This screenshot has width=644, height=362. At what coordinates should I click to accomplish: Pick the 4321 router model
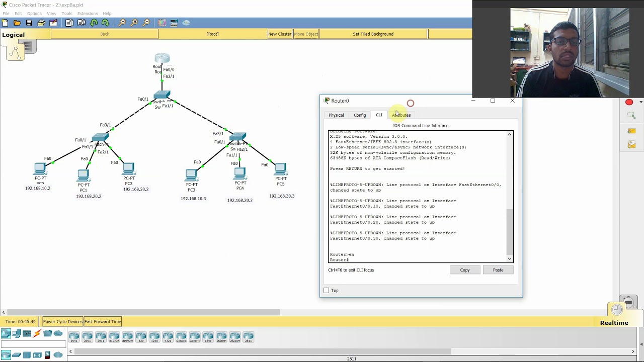[x=168, y=337]
